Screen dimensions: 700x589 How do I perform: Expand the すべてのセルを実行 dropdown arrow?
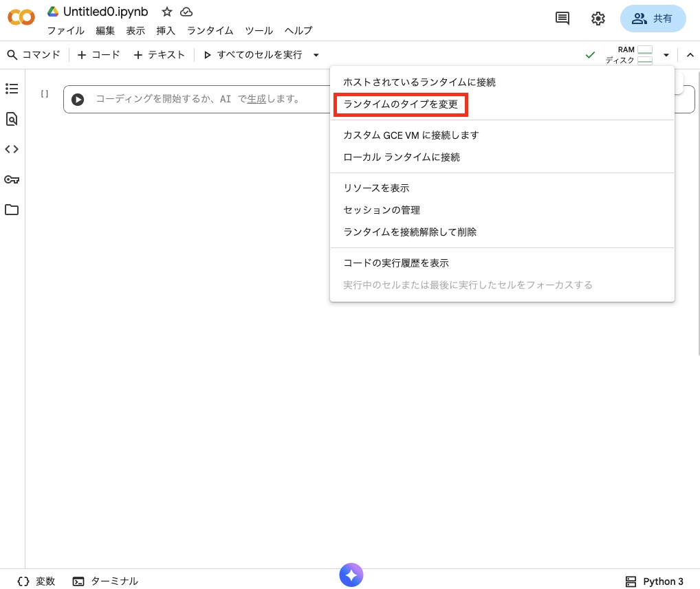tap(316, 55)
